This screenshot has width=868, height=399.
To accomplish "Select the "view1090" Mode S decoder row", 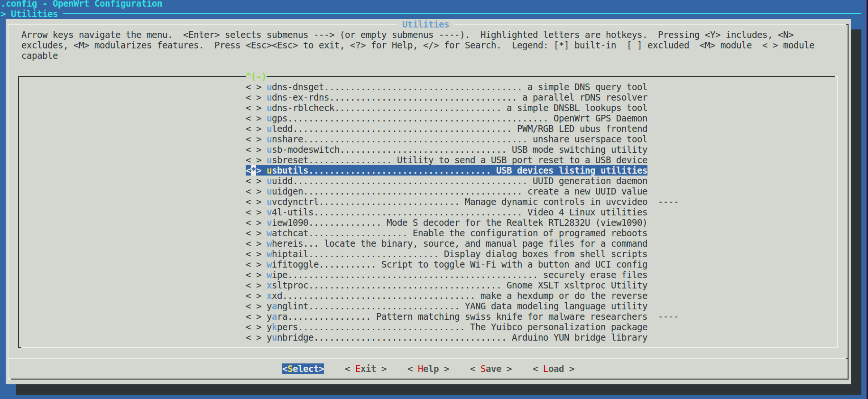I will (446, 223).
